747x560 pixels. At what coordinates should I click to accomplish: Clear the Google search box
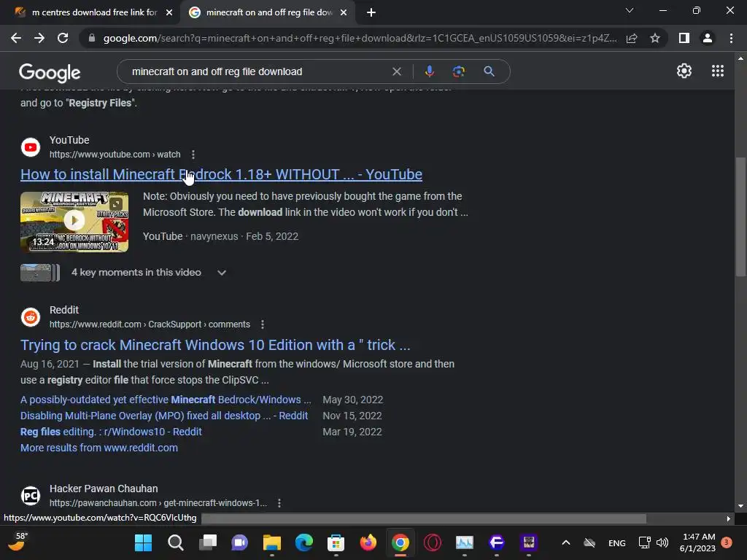(396, 71)
